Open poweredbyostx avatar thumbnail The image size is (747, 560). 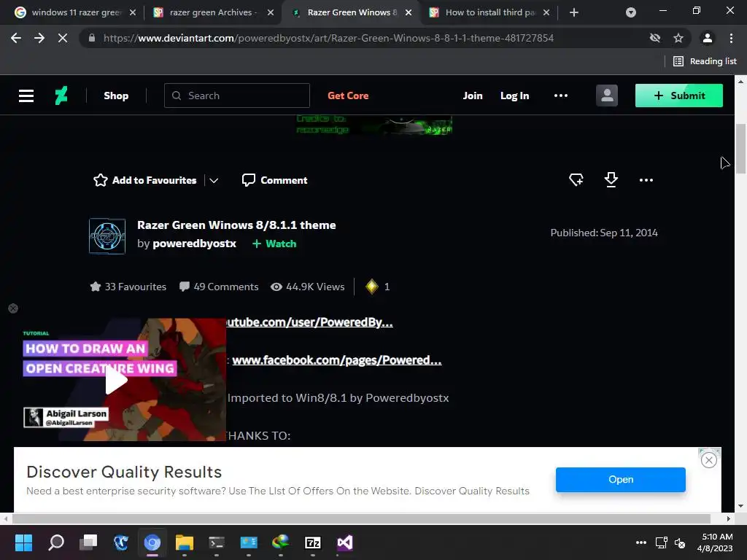(107, 236)
